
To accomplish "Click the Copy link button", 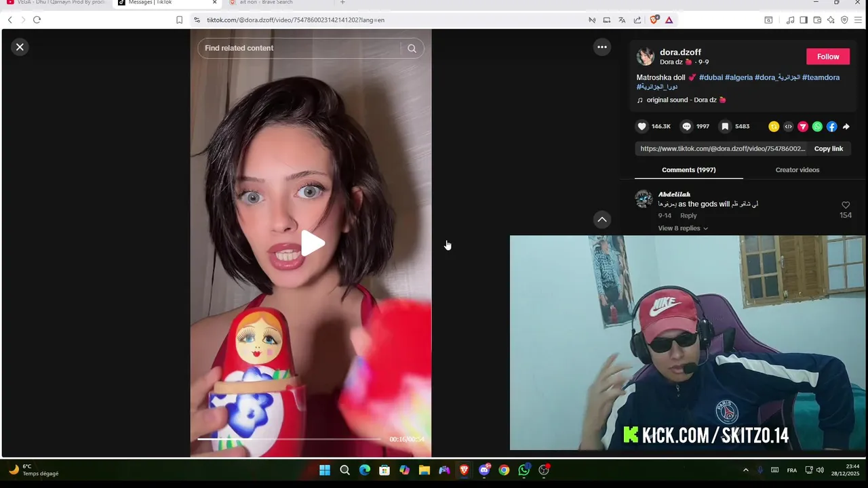I will pos(829,148).
